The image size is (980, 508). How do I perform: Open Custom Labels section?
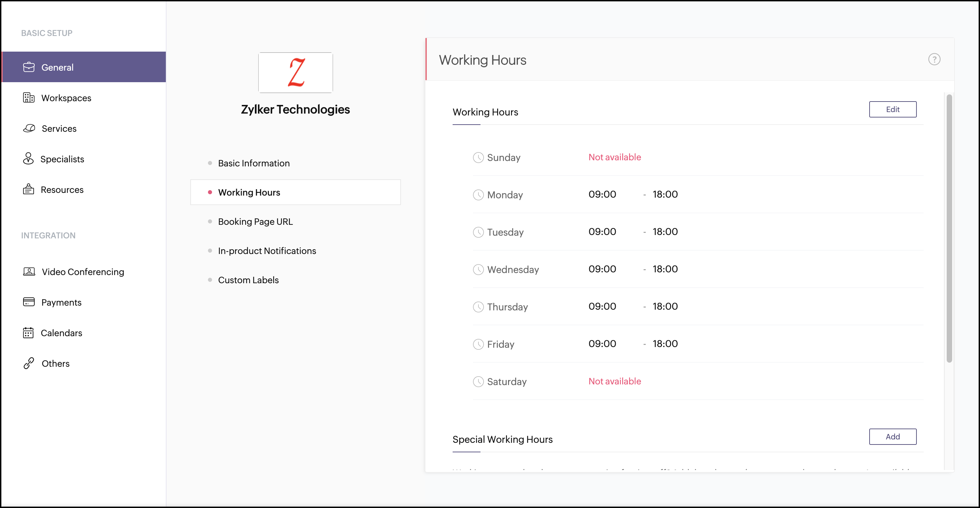(x=248, y=280)
